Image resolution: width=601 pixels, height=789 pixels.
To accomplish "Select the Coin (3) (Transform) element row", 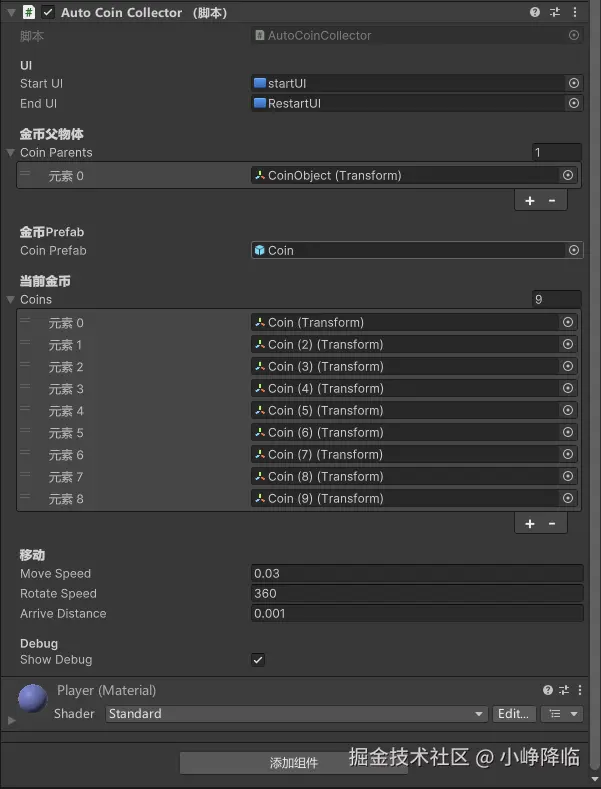I will click(x=404, y=367).
